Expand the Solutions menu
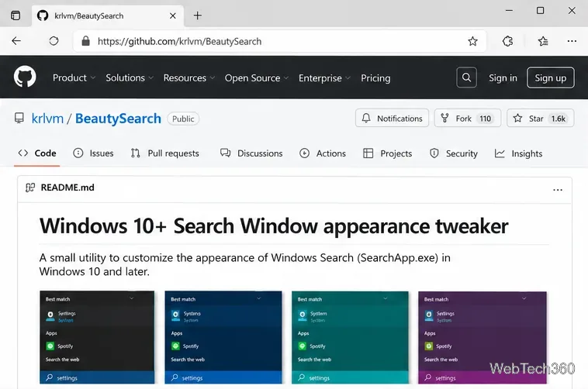The image size is (588, 389). click(130, 77)
